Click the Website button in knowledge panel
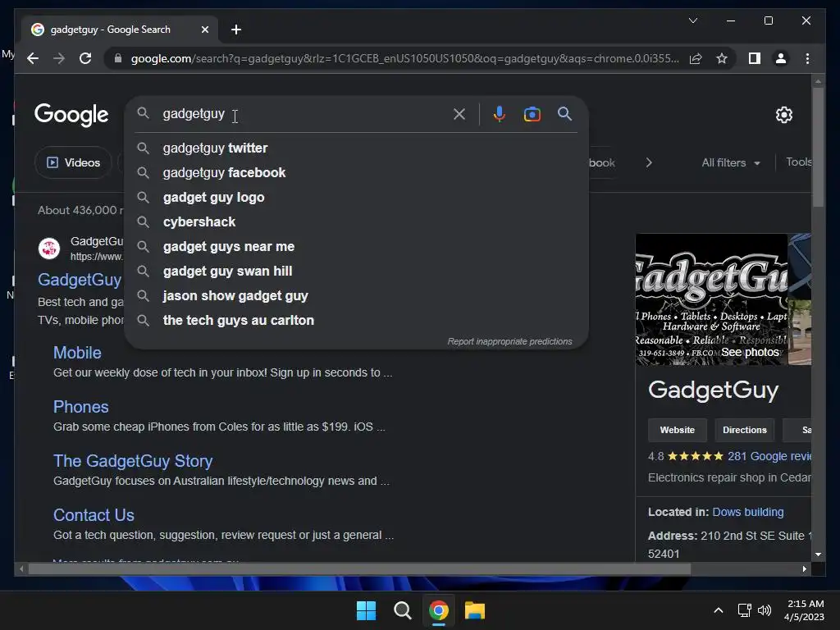Screen dimensions: 840x630 pos(677,430)
